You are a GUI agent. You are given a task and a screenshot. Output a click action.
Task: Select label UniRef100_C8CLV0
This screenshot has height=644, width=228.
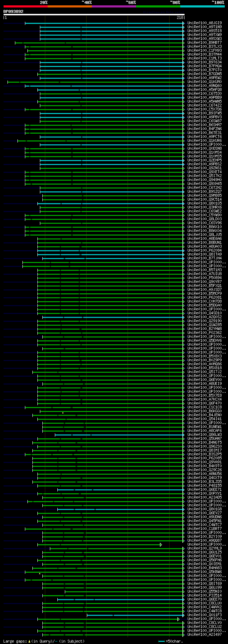point(204,623)
